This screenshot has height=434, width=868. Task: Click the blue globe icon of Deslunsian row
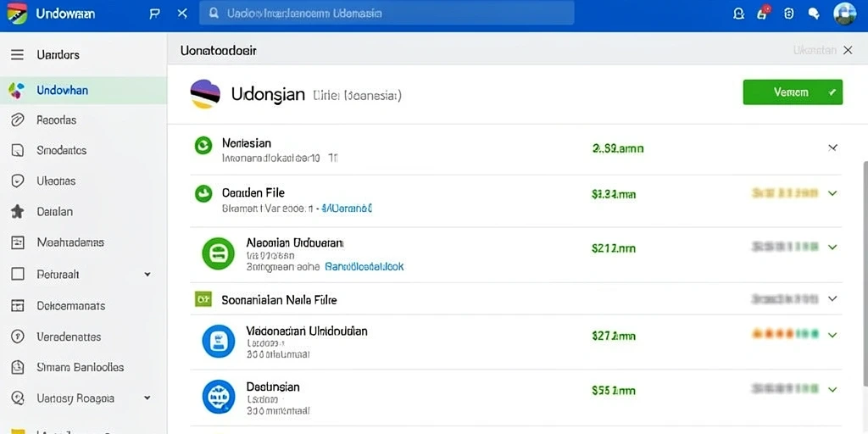218,397
